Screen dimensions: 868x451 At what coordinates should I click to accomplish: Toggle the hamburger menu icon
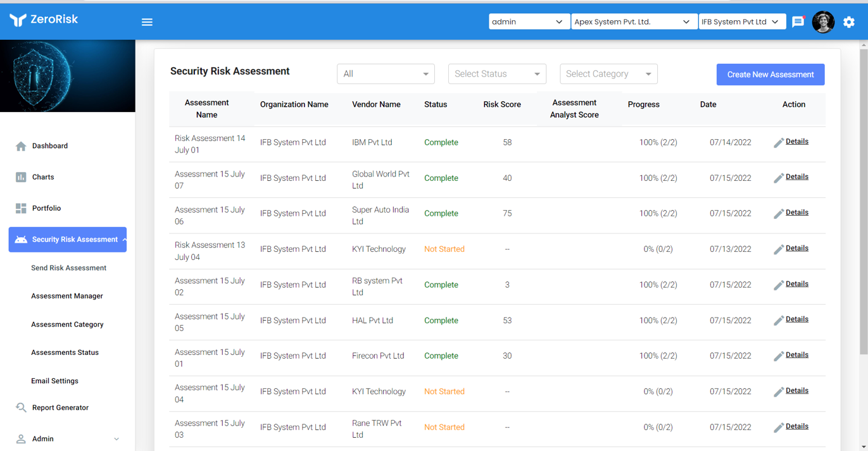coord(147,22)
